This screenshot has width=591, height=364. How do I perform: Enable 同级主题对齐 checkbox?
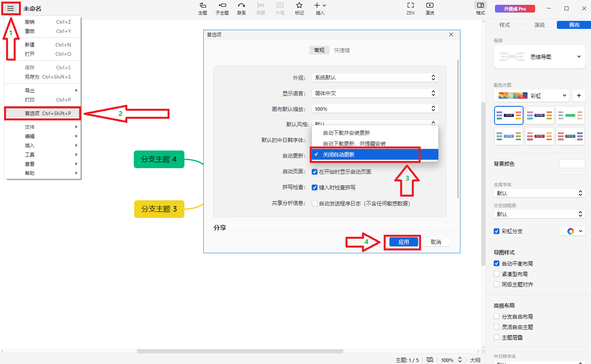pos(497,285)
